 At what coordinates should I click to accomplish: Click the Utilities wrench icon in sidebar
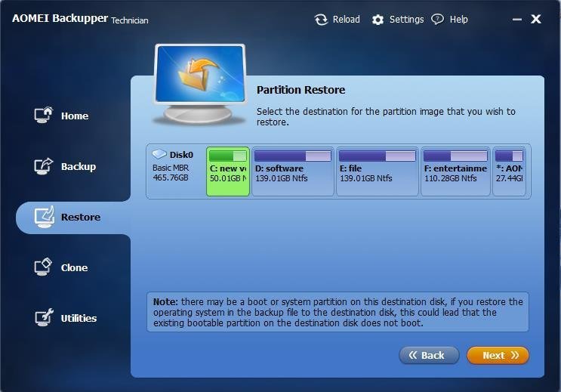pyautogui.click(x=44, y=317)
